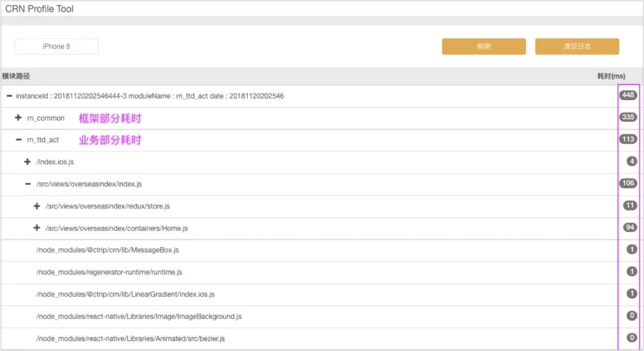Screen dimensions: 644x351
Task: Click the iPhone 8 device field
Action: pos(56,47)
